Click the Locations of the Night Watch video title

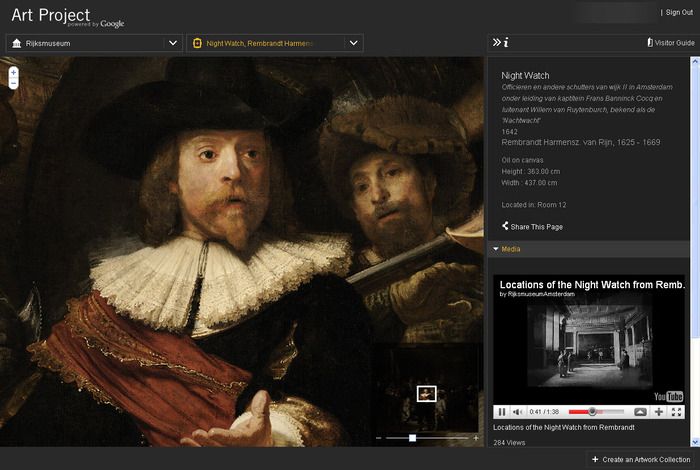coord(590,285)
